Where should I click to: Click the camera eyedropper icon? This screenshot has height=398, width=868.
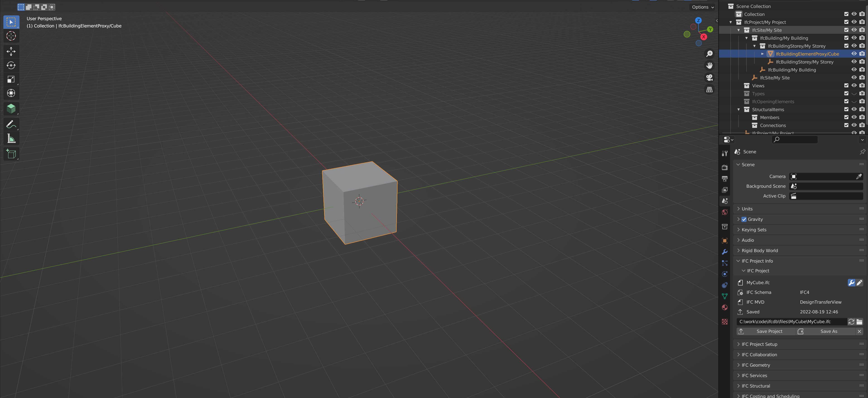pos(859,176)
